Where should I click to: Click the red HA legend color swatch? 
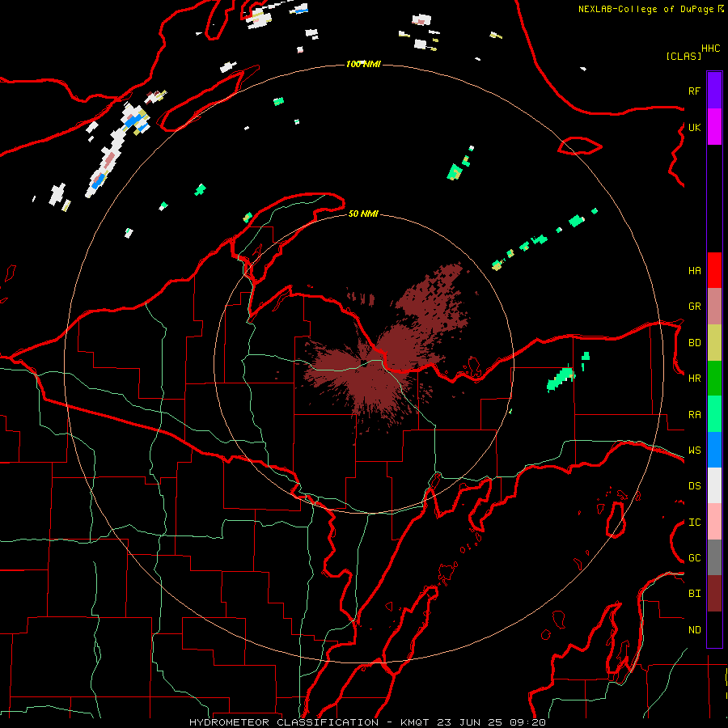pyautogui.click(x=714, y=270)
